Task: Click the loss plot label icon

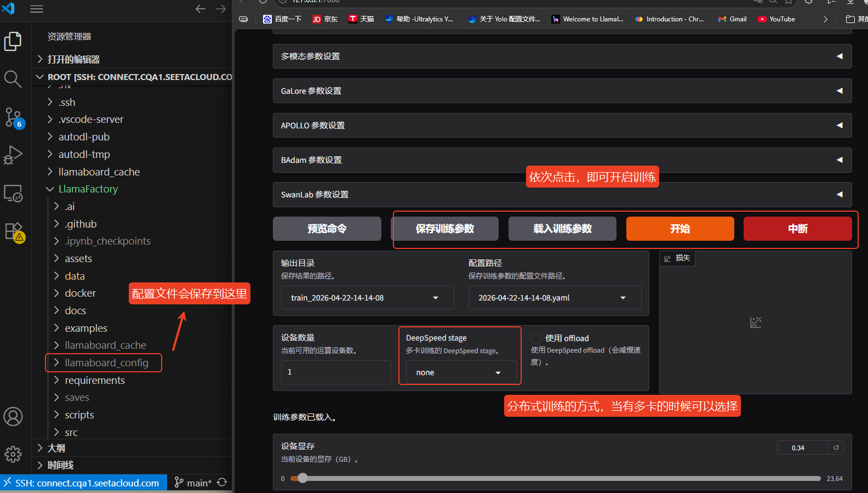Action: pyautogui.click(x=667, y=258)
